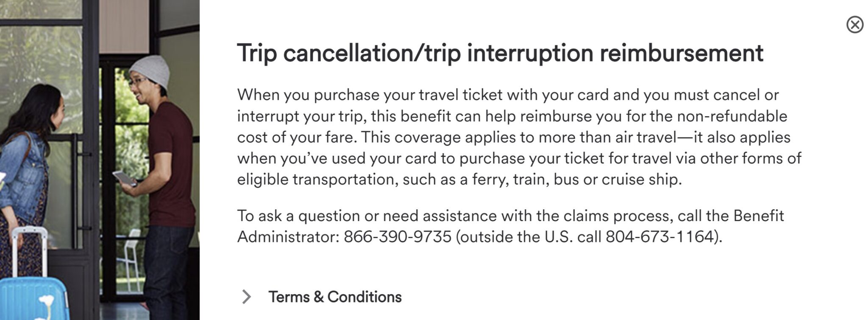Screen dimensions: 868x320
Task: Expand the Terms & Conditions chevron arrow
Action: pyautogui.click(x=246, y=297)
